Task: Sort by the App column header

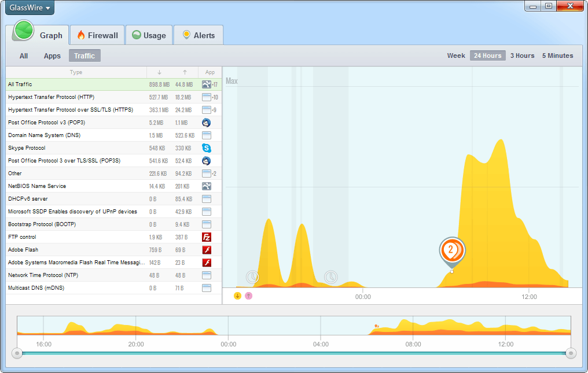Action: (210, 72)
